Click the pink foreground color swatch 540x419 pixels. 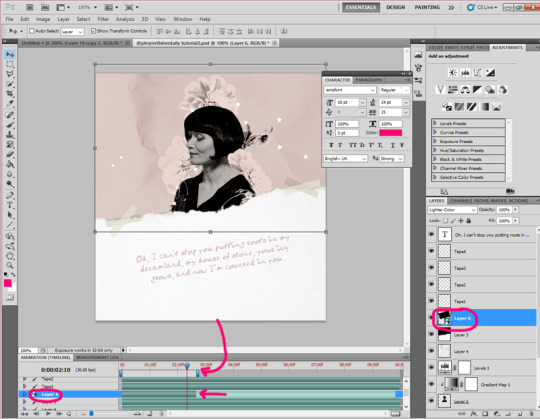tap(8, 283)
